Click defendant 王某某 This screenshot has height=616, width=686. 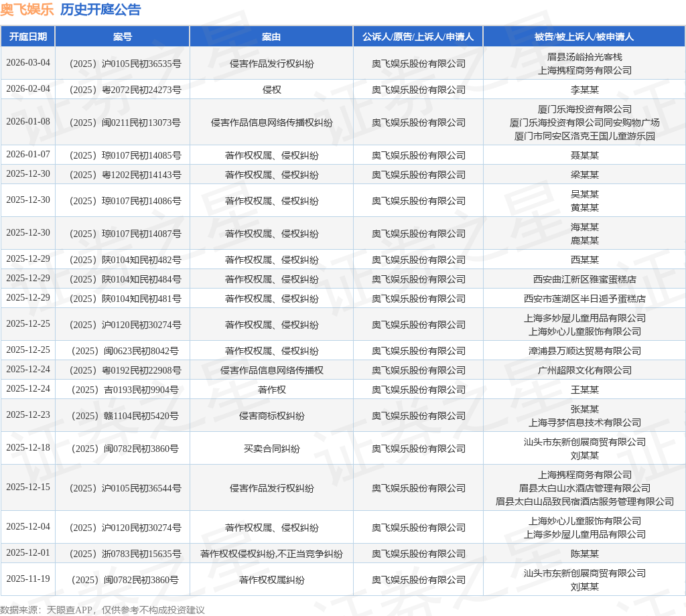point(584,390)
